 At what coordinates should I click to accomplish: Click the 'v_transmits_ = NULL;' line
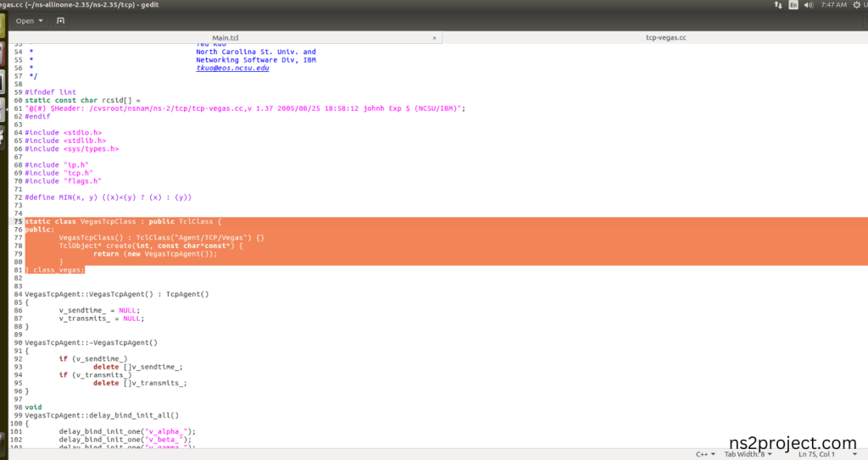coord(102,319)
